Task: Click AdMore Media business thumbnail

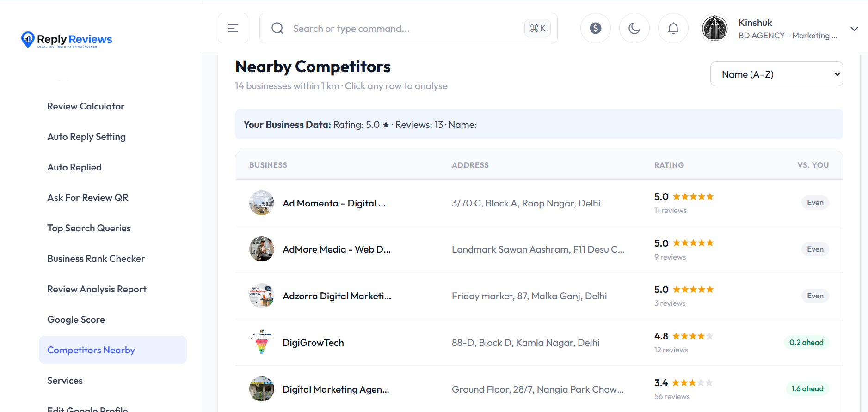Action: (x=262, y=249)
